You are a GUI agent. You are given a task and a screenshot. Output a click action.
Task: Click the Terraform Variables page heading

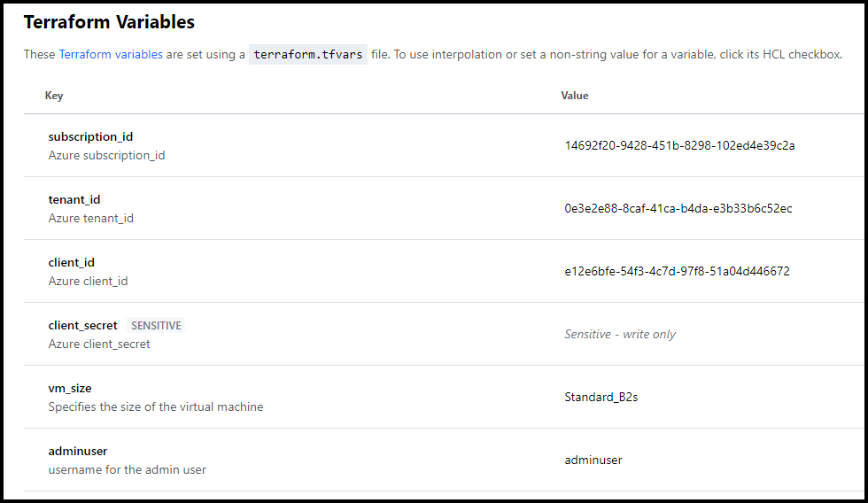click(109, 23)
